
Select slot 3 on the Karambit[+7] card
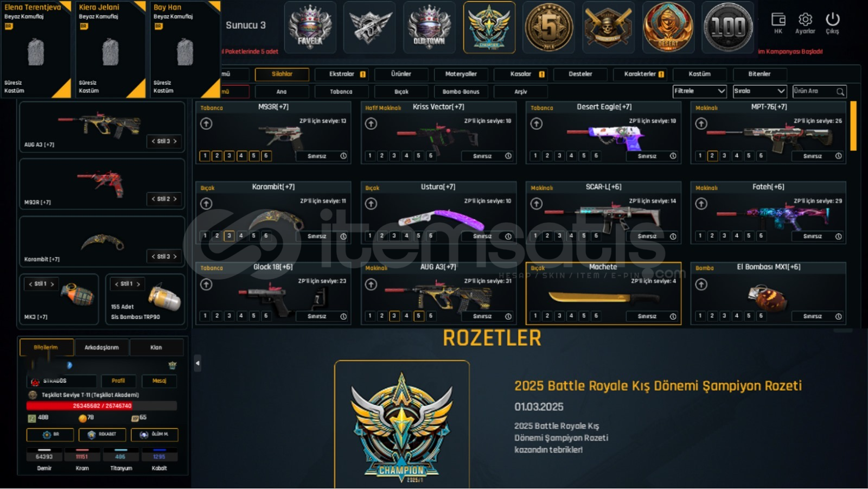[x=229, y=236]
